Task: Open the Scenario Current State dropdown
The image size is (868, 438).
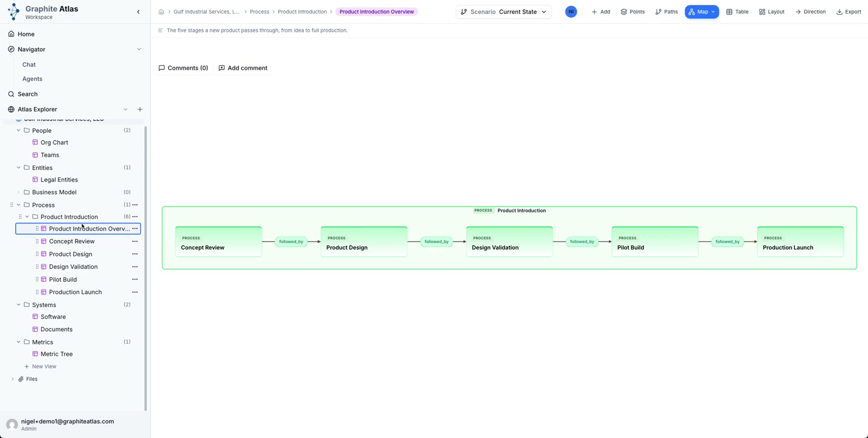Action: (503, 12)
